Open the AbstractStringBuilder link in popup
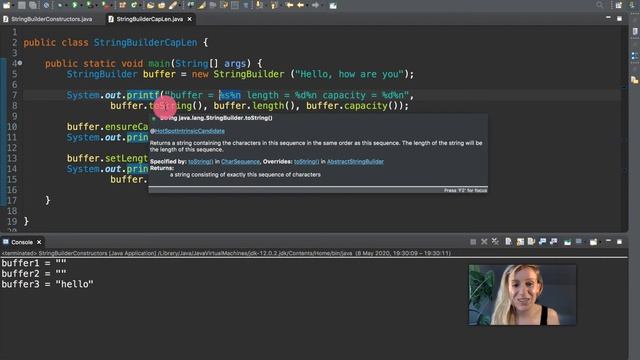 tap(355, 162)
